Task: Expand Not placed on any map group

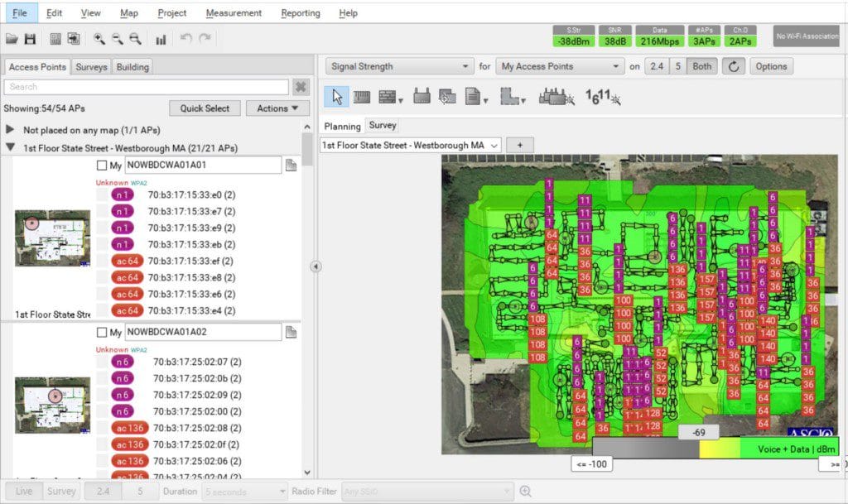Action: pyautogui.click(x=10, y=130)
